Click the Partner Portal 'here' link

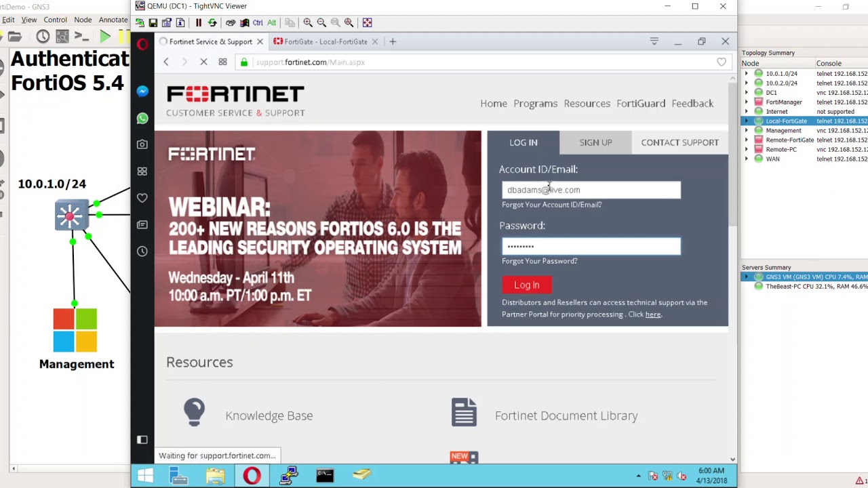[653, 314]
